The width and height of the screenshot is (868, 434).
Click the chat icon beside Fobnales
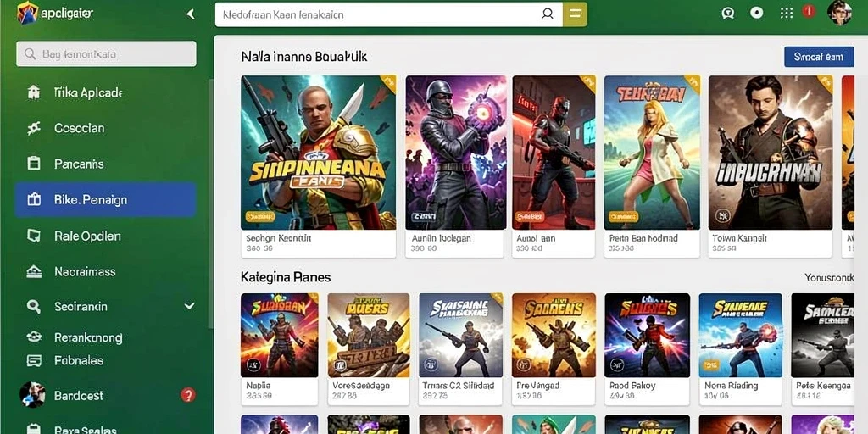pos(34,361)
